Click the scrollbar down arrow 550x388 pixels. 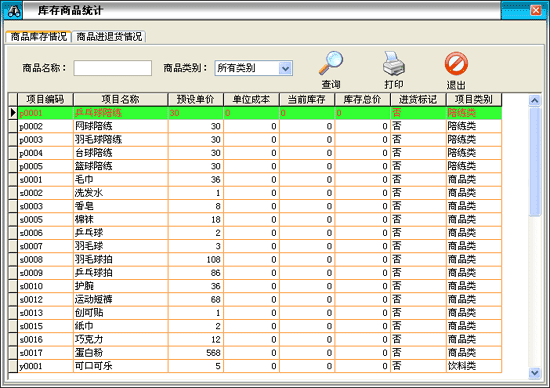(535, 373)
